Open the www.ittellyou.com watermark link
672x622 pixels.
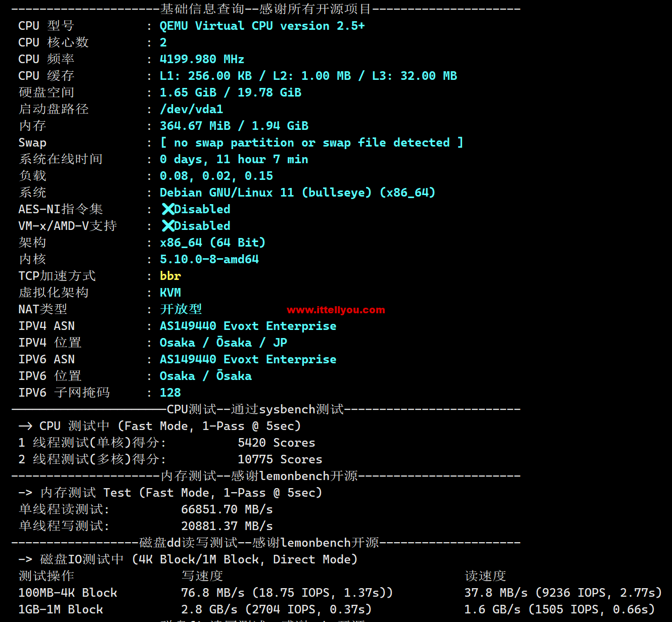336,310
